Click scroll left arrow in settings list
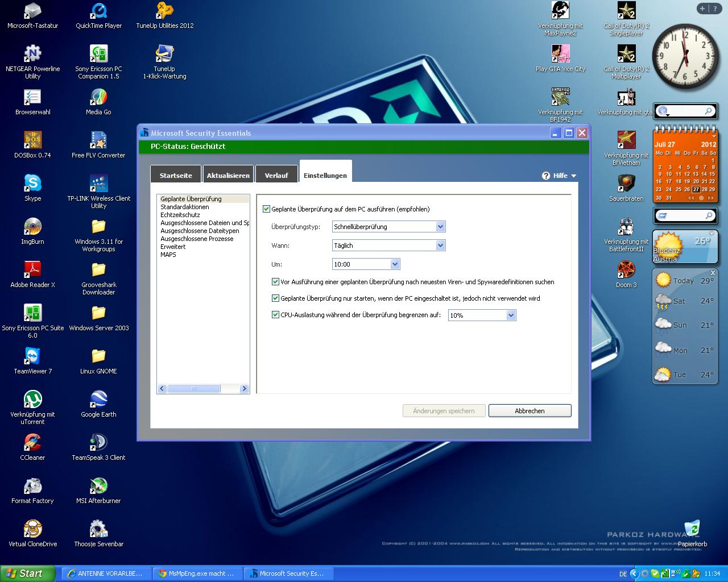This screenshot has height=582, width=728. [162, 389]
